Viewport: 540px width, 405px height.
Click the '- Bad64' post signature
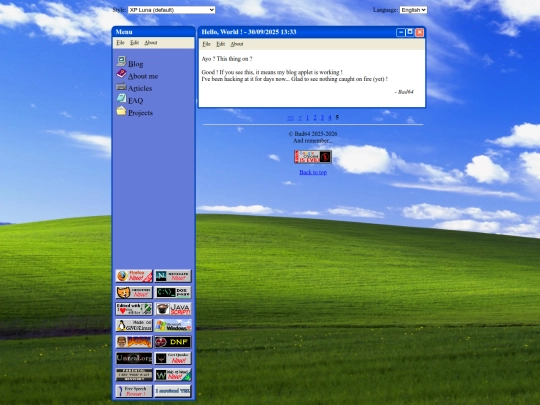(x=404, y=92)
